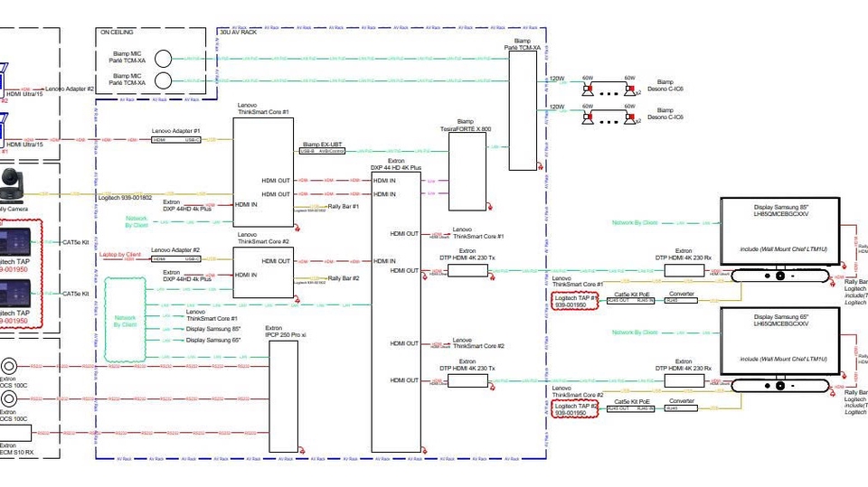The width and height of the screenshot is (868, 487).
Task: Select the lower DTP HDMI 4K 230 Rx box
Action: 684,380
